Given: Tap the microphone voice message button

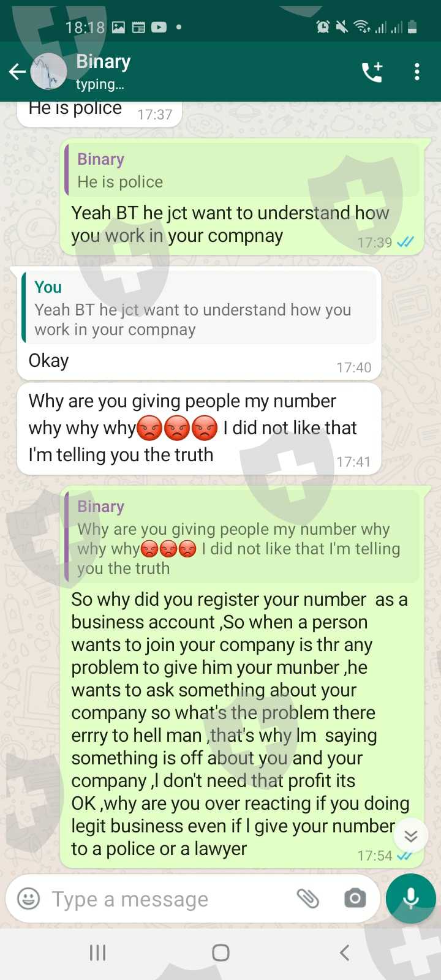Looking at the screenshot, I should tap(411, 899).
